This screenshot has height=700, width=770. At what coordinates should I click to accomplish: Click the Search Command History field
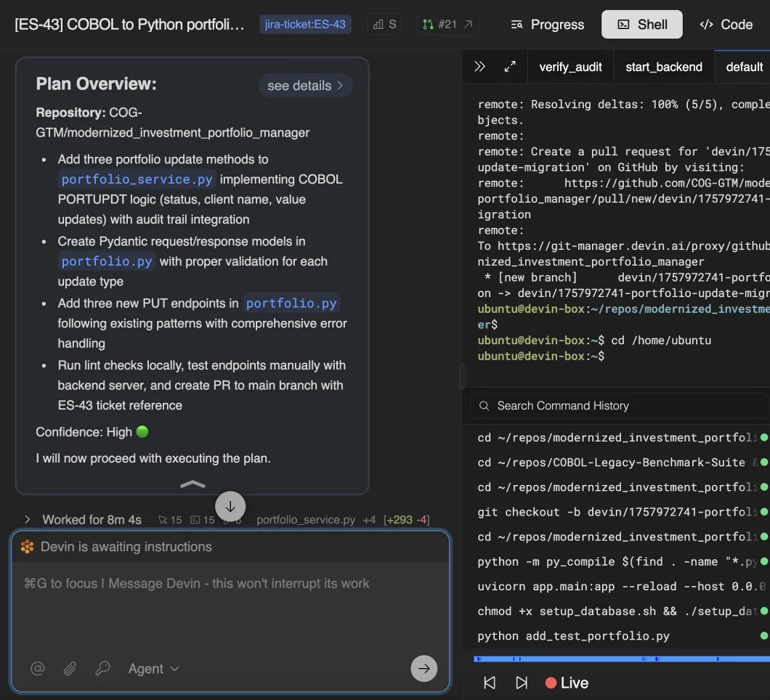pos(619,406)
